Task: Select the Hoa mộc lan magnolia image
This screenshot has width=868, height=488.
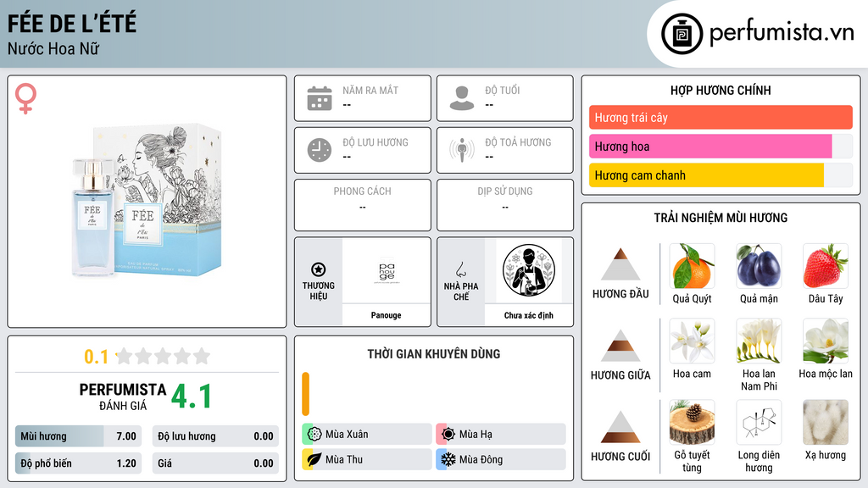Action: (826, 341)
